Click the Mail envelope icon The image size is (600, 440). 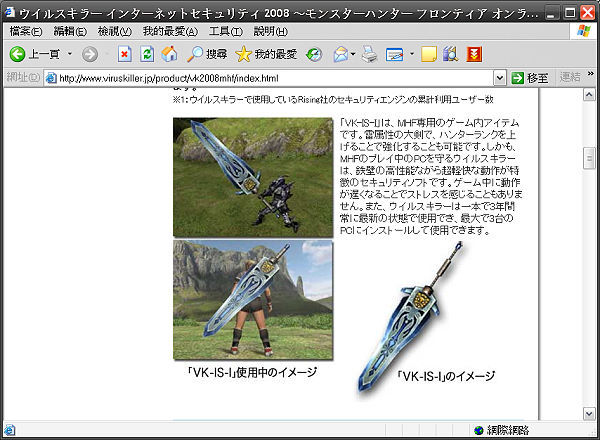(341, 54)
